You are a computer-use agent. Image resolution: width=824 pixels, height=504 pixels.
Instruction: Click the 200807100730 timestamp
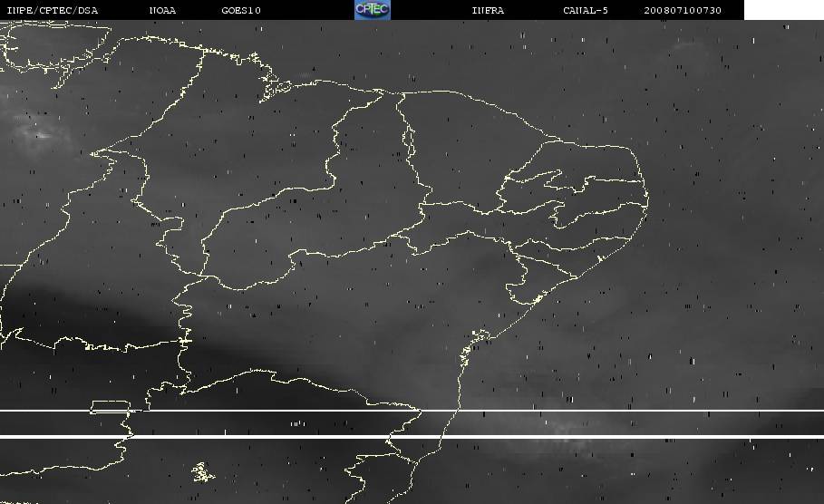click(x=683, y=10)
